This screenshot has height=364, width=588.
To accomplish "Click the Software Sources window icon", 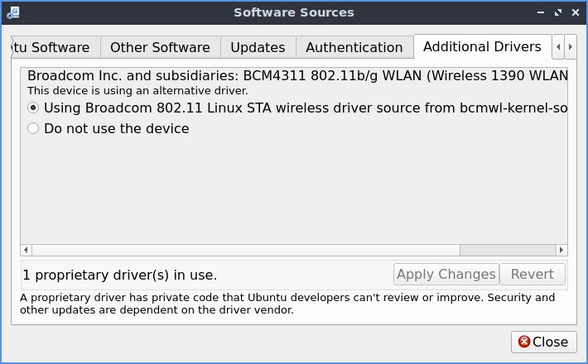I will point(13,12).
